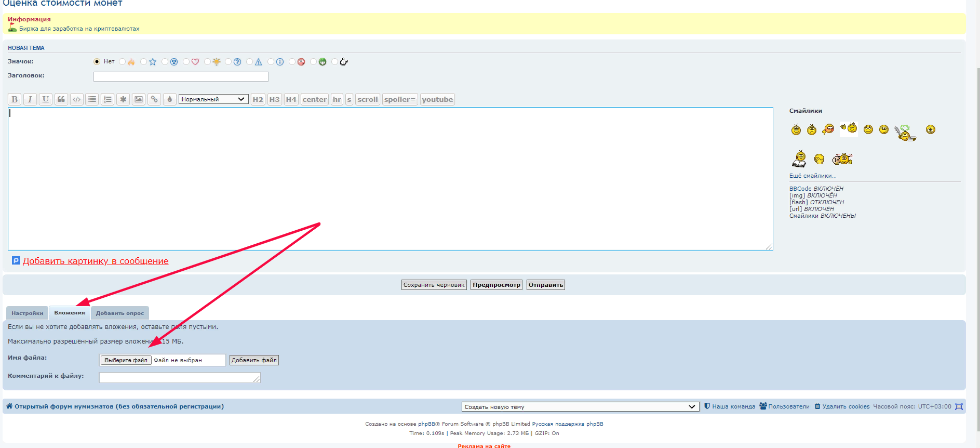This screenshot has height=448, width=980.
Task: Click 'Выберите файл' to choose a file
Action: pos(126,360)
